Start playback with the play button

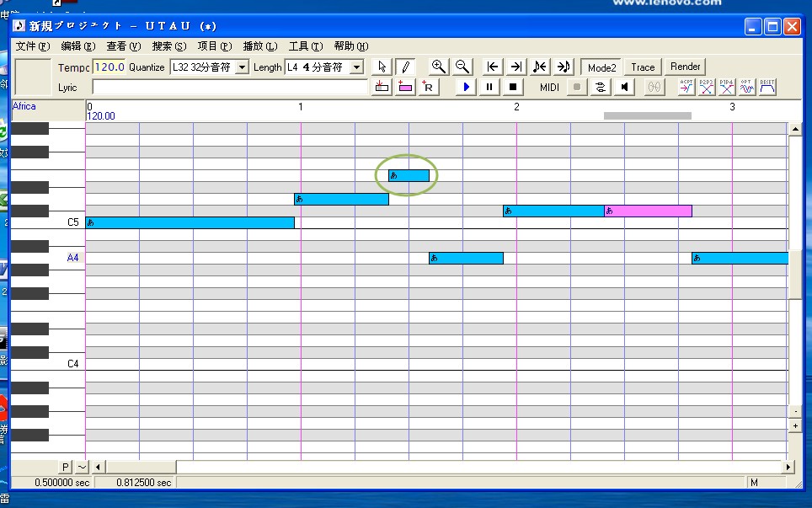[x=466, y=87]
